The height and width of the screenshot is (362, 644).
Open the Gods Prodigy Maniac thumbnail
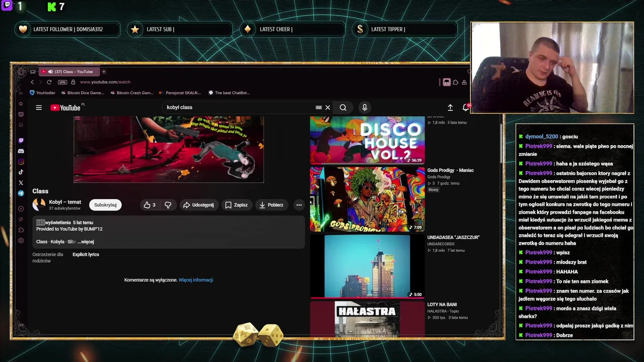(x=367, y=199)
